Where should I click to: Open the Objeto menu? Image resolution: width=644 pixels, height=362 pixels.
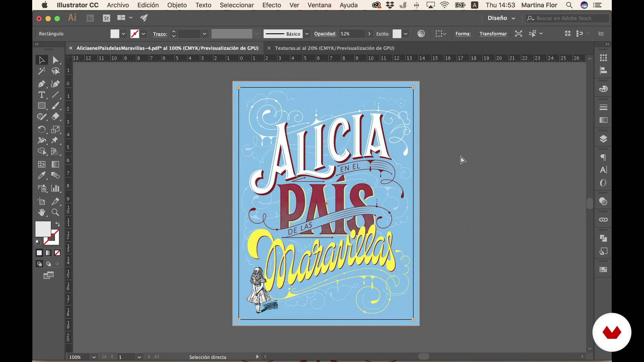coord(177,5)
